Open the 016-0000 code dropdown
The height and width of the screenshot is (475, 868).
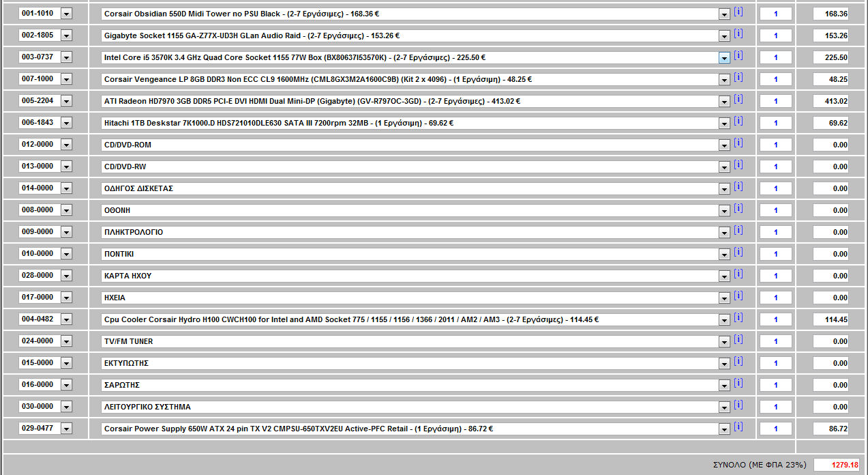coord(66,385)
